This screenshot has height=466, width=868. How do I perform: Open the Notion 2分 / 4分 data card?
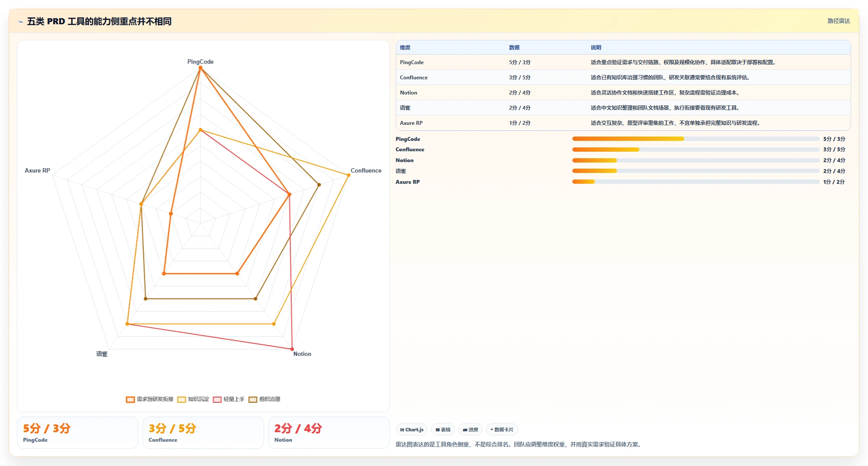(x=329, y=433)
